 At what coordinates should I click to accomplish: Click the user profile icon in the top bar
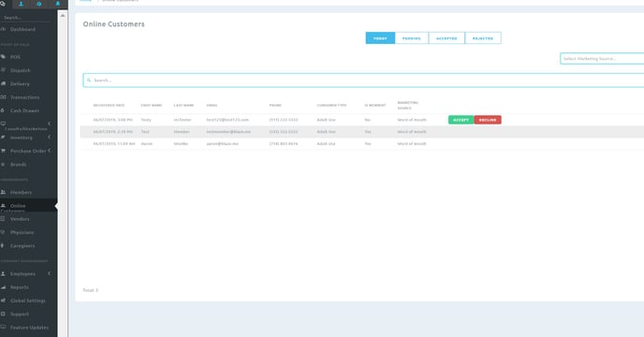[21, 4]
